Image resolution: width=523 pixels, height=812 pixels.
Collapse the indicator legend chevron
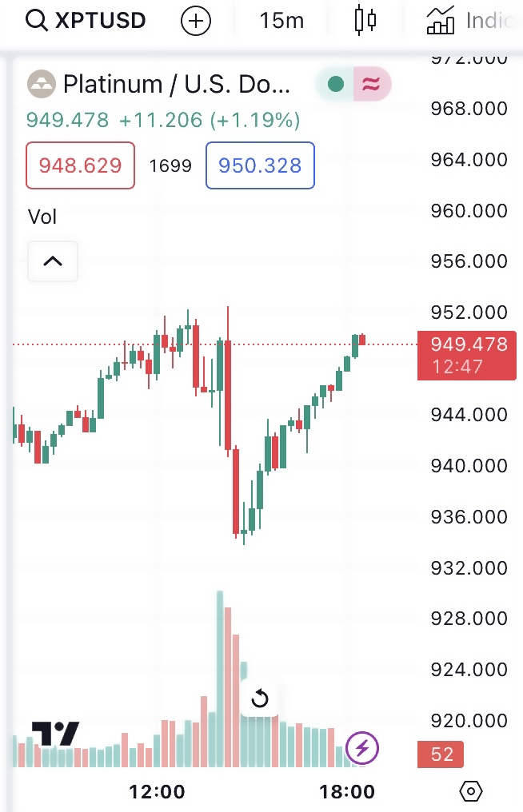53,261
